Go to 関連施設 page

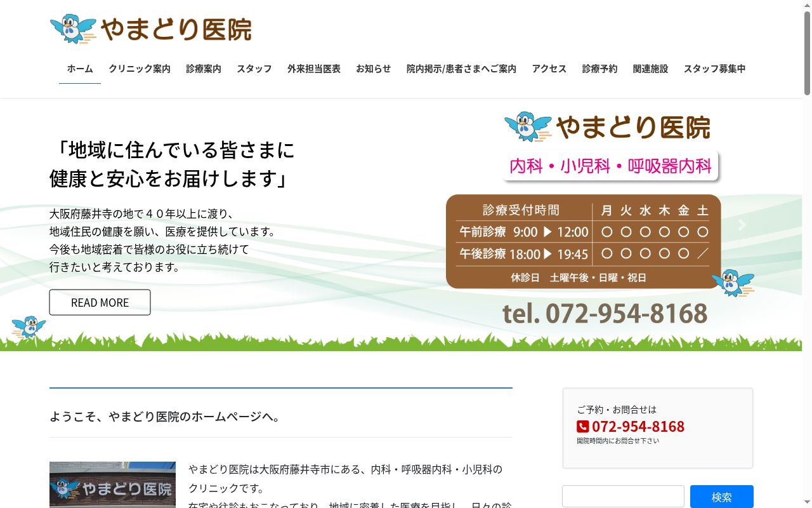[x=651, y=69]
